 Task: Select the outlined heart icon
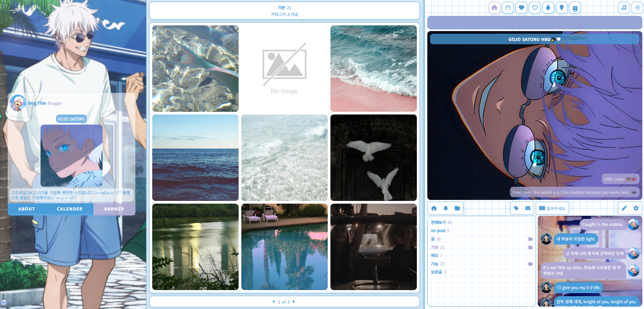pos(535,7)
